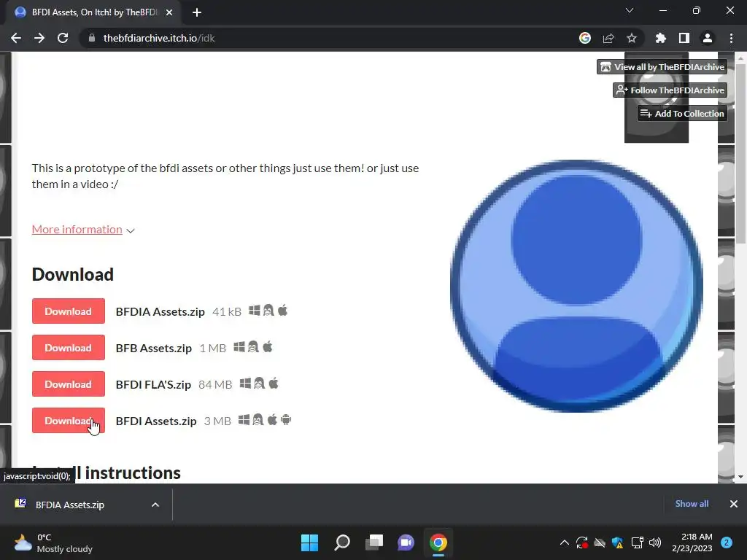Open the weather widget showing 0°C
Screen dimensions: 747x560
coord(53,542)
